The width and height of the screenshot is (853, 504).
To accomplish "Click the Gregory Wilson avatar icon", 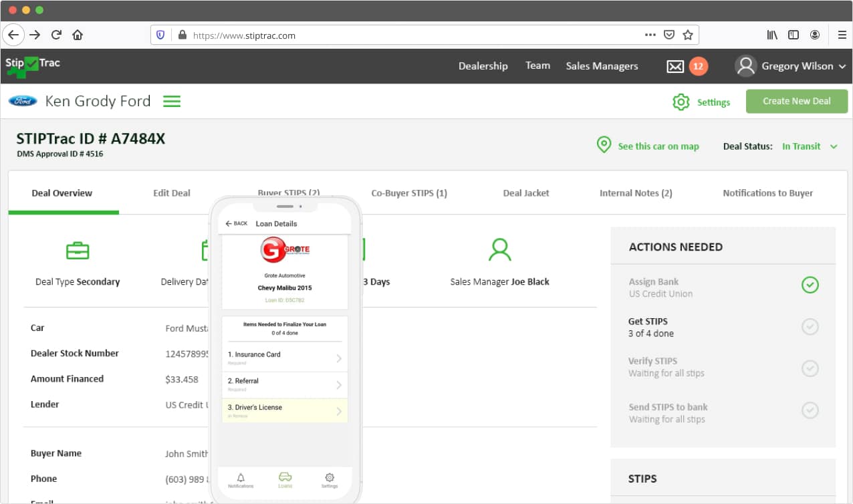I will click(x=745, y=66).
